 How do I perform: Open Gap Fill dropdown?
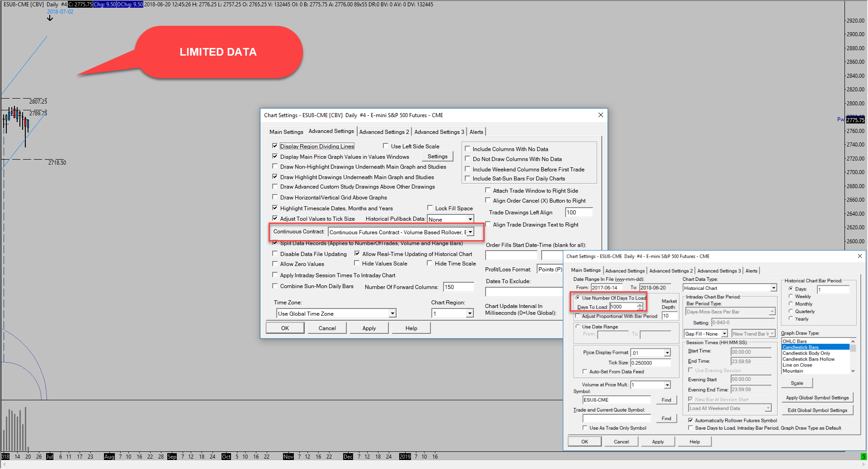(x=724, y=334)
